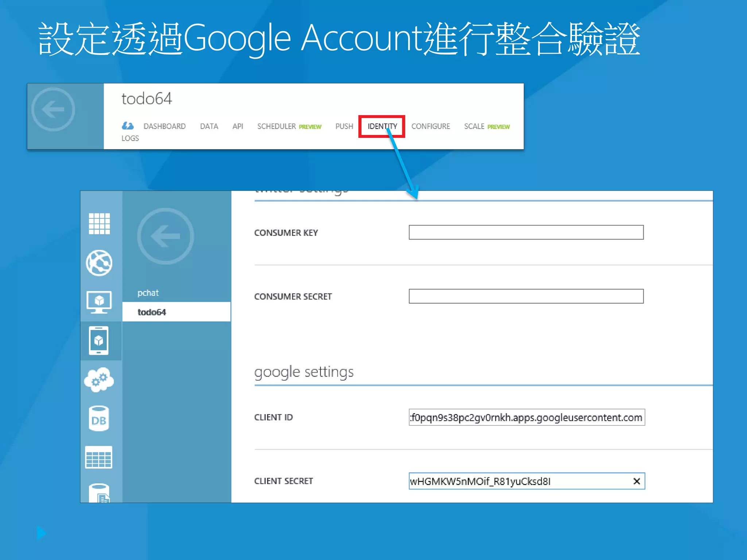Click the slide play triangle at bottom left
The image size is (747, 560).
point(42,533)
